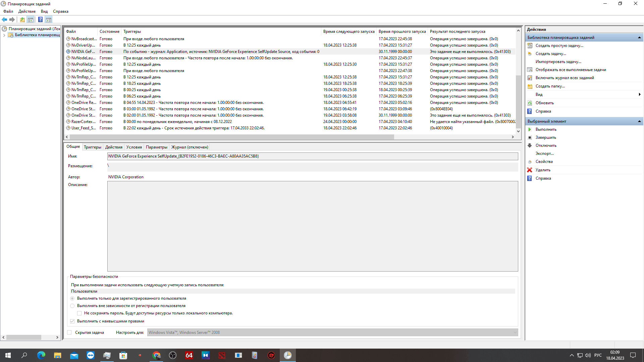The height and width of the screenshot is (362, 644).
Task: Open the Справка menu in menu bar
Action: tap(61, 11)
